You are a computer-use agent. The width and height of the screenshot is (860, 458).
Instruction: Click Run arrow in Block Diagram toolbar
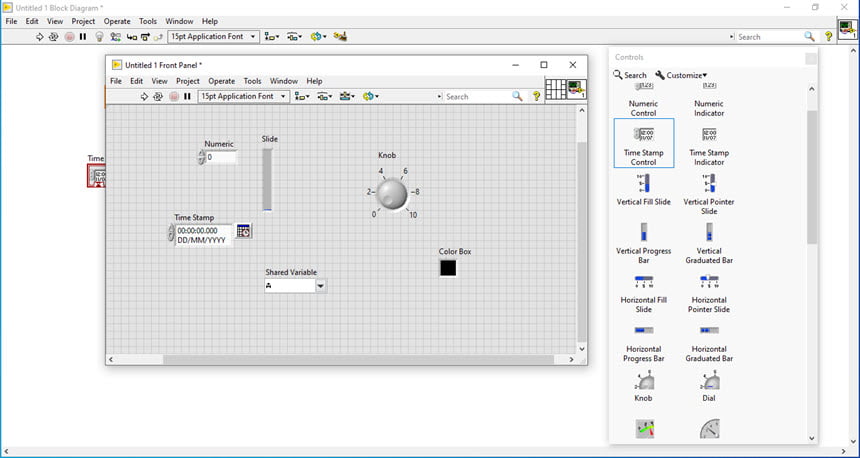tap(39, 37)
